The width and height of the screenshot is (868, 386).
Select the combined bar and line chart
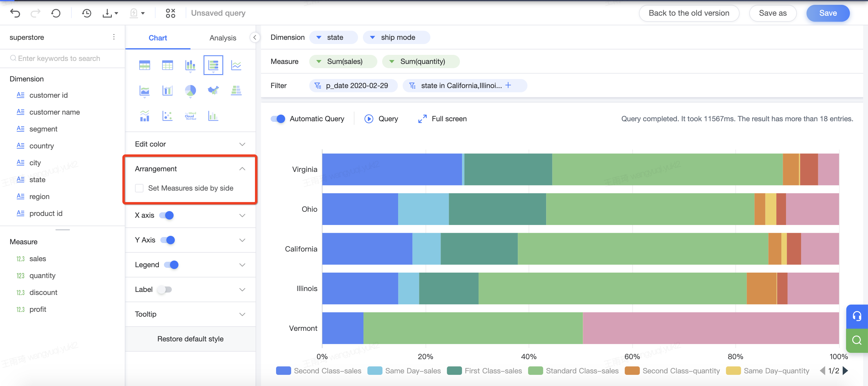pos(145,116)
